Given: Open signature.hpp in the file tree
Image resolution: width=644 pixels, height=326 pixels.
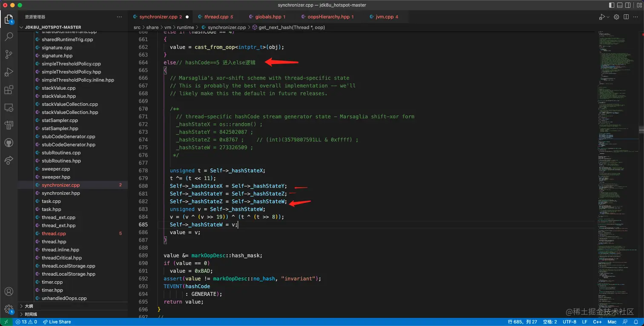Looking at the screenshot, I should point(72,56).
